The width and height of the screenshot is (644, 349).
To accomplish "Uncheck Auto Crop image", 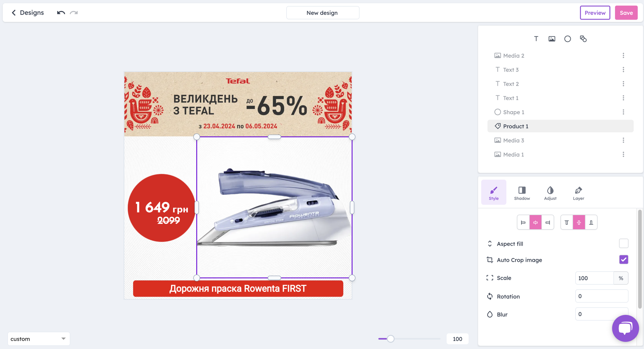I will point(624,260).
